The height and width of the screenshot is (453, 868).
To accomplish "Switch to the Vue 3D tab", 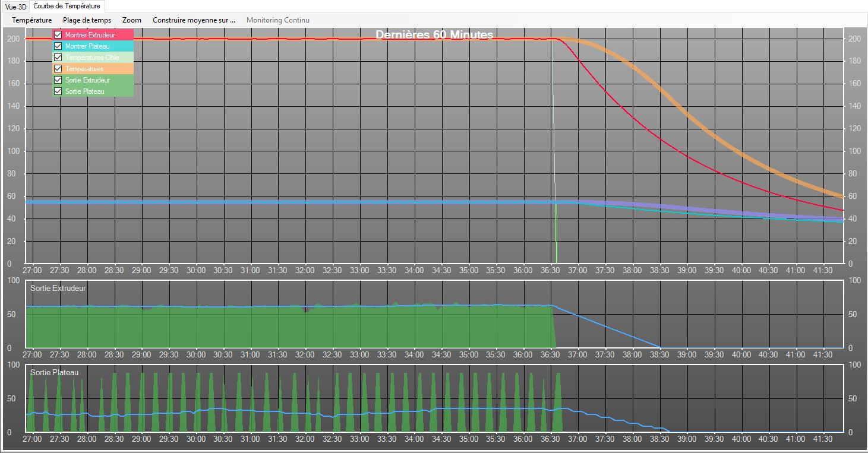I will tap(15, 7).
